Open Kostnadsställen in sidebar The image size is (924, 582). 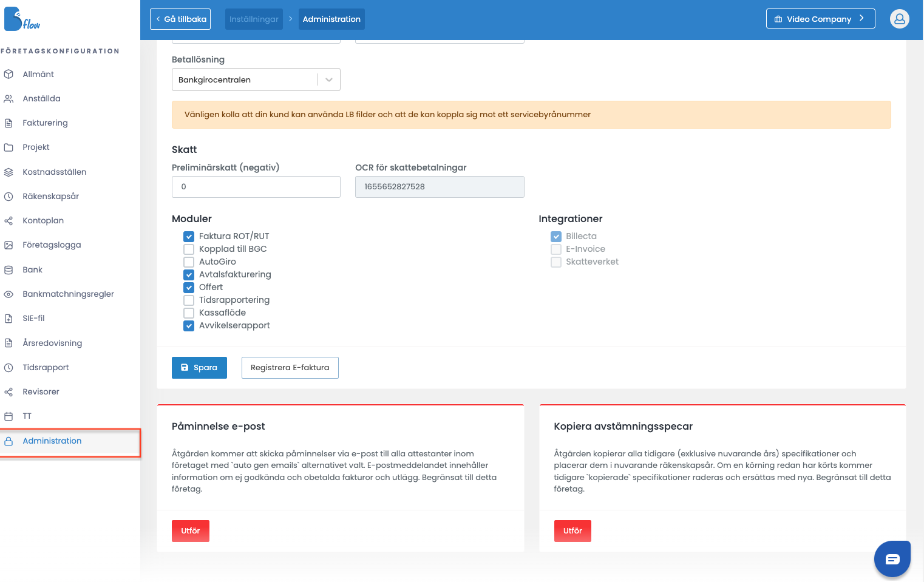pos(54,172)
